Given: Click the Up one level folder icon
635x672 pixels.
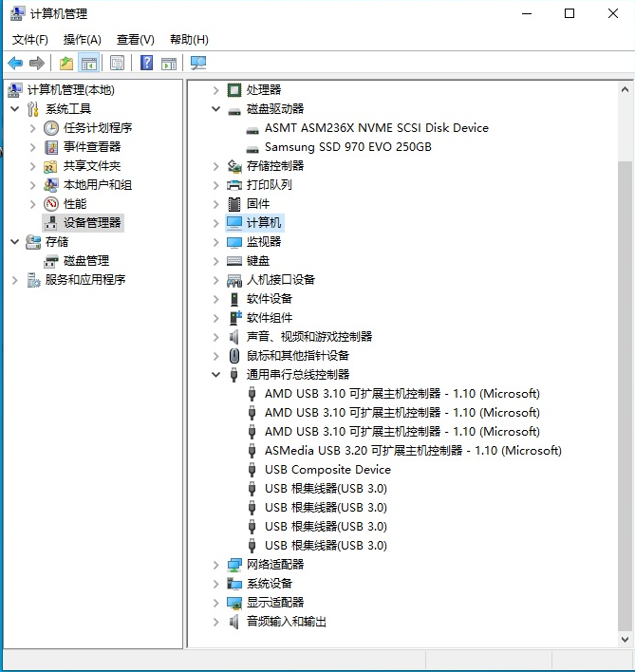Looking at the screenshot, I should pyautogui.click(x=66, y=63).
